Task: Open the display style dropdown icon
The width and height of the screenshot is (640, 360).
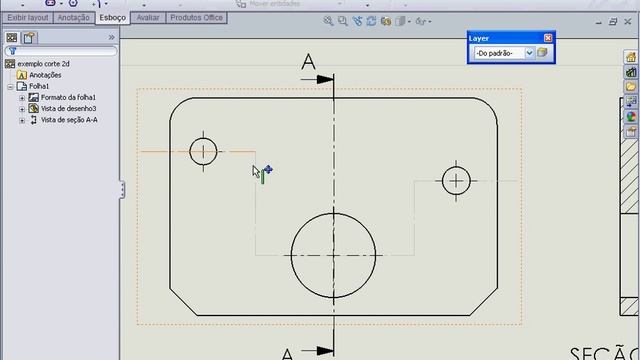Action: [x=402, y=21]
